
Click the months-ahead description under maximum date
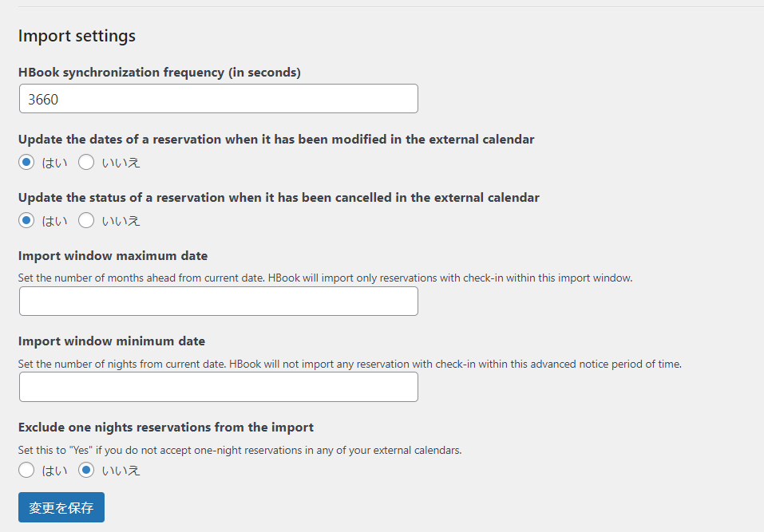326,278
